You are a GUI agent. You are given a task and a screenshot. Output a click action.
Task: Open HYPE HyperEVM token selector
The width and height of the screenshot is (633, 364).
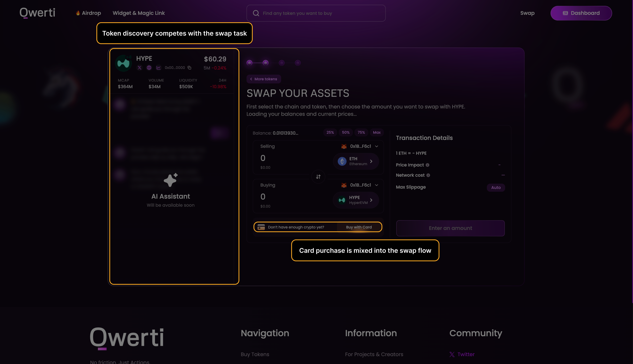pyautogui.click(x=356, y=200)
